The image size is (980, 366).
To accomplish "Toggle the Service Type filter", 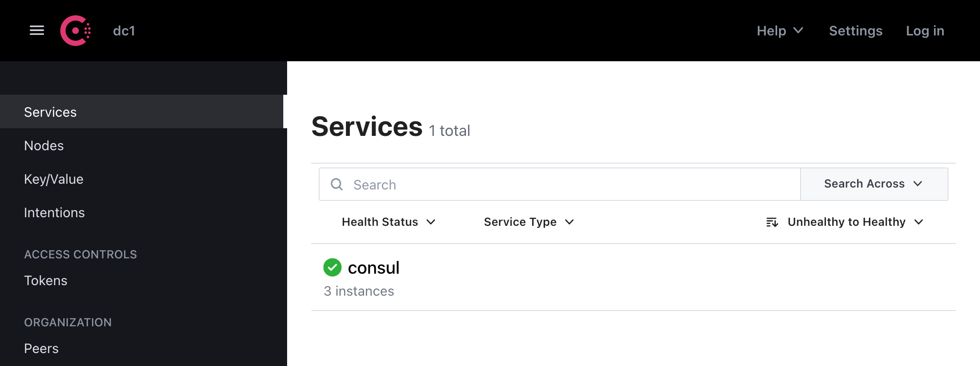I will [528, 222].
